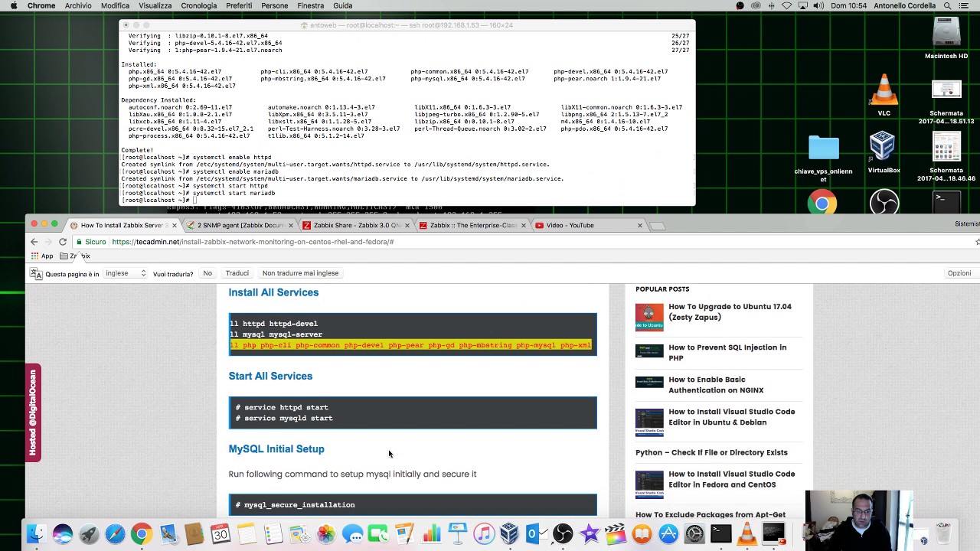Screen dimensions: 980x551
Task: Select VirtualBox shortcut on the desktop
Action: (x=884, y=152)
